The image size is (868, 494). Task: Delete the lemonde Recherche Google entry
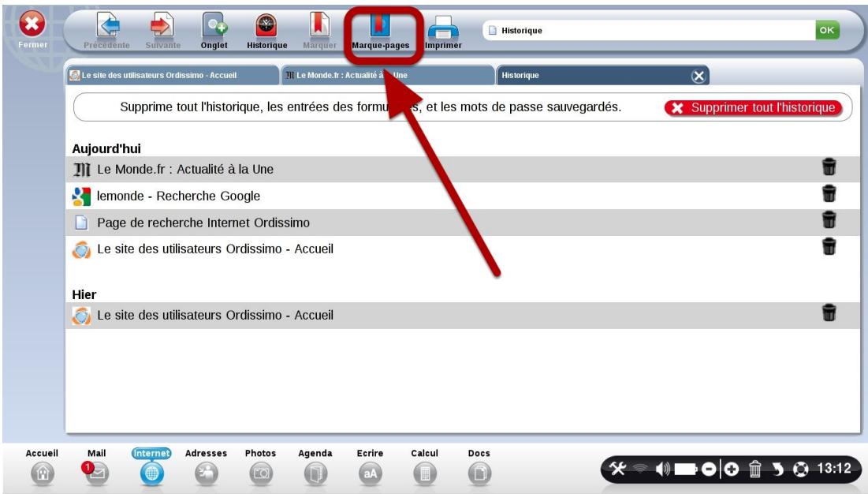click(829, 193)
